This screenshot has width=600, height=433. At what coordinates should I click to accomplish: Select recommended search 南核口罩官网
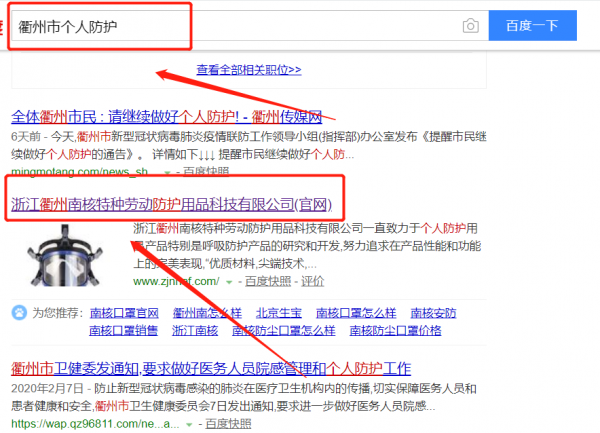[123, 312]
